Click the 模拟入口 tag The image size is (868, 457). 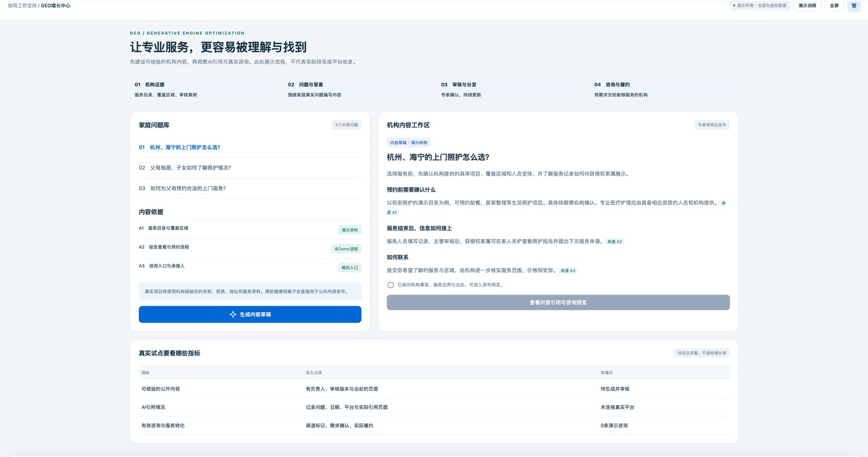(x=350, y=268)
